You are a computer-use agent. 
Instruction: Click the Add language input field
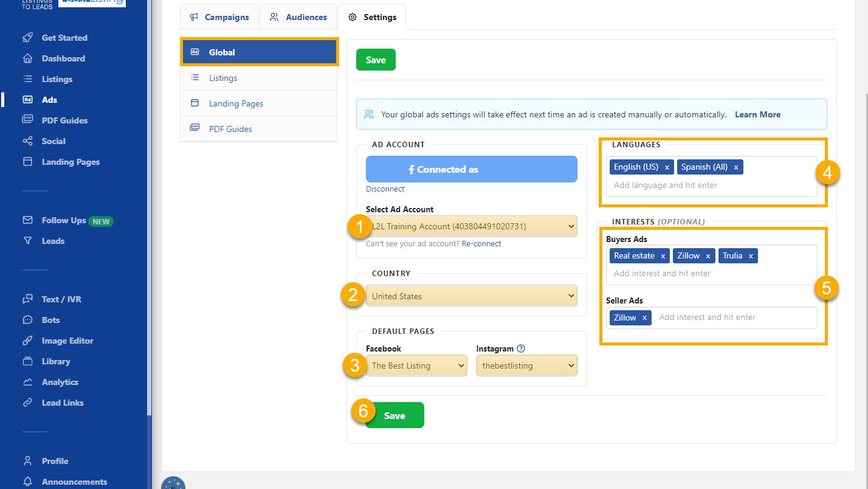coord(711,185)
